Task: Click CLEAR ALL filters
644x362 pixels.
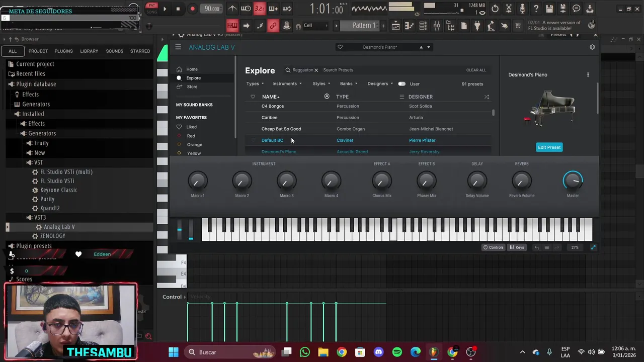Action: click(476, 70)
